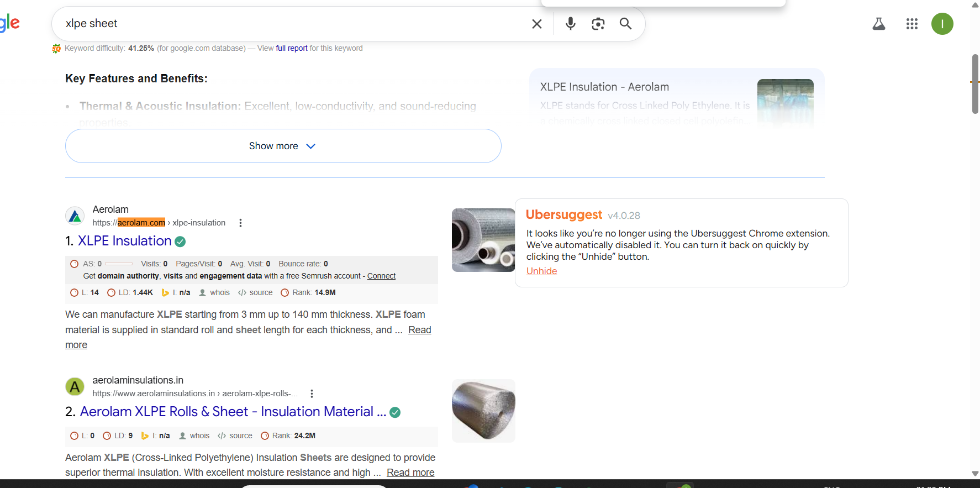Image resolution: width=980 pixels, height=488 pixels.
Task: Click L: 14 metric in first result
Action: click(85, 292)
